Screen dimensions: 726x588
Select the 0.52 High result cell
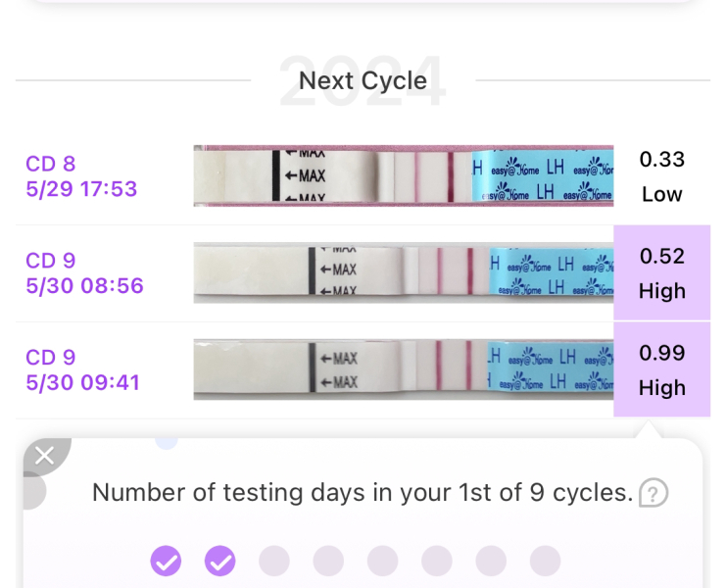coord(661,273)
